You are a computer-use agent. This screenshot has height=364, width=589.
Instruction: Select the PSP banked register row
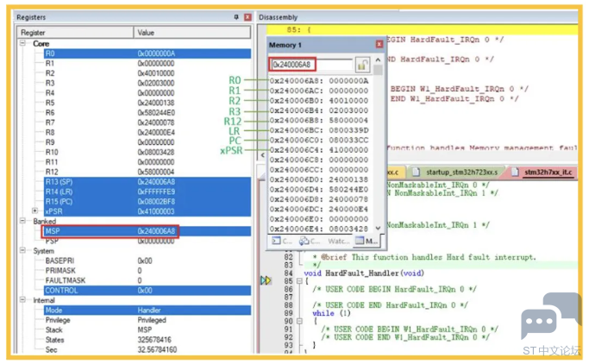(x=147, y=241)
